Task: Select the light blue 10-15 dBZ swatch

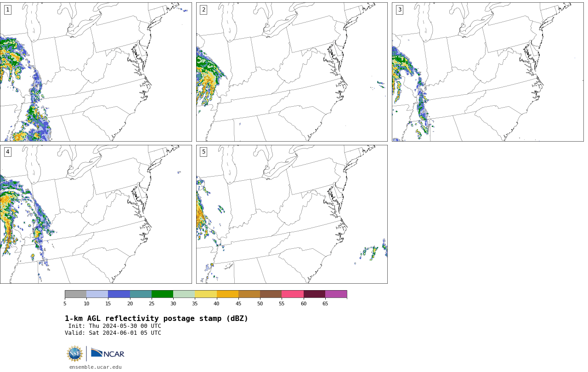Action: (x=97, y=294)
